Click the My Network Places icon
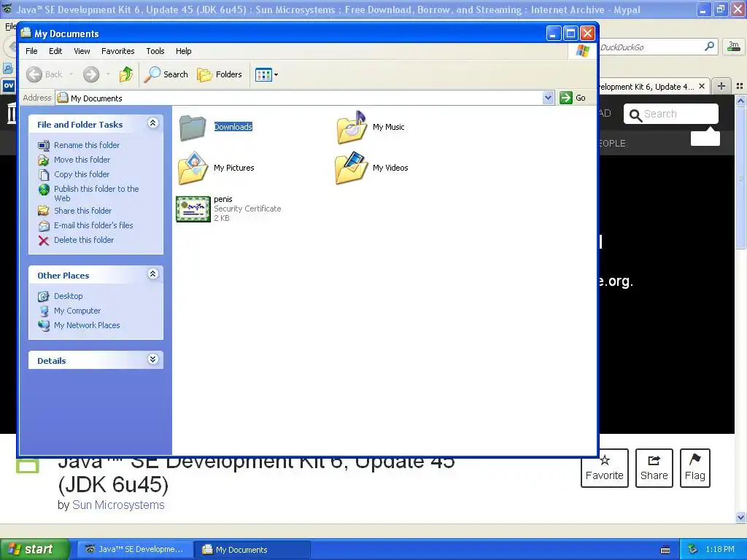 pyautogui.click(x=43, y=326)
